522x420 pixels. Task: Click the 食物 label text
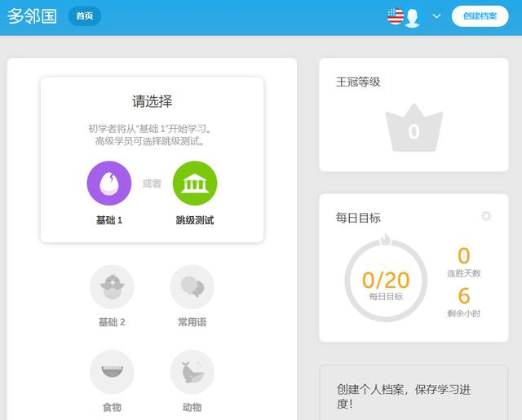[112, 407]
